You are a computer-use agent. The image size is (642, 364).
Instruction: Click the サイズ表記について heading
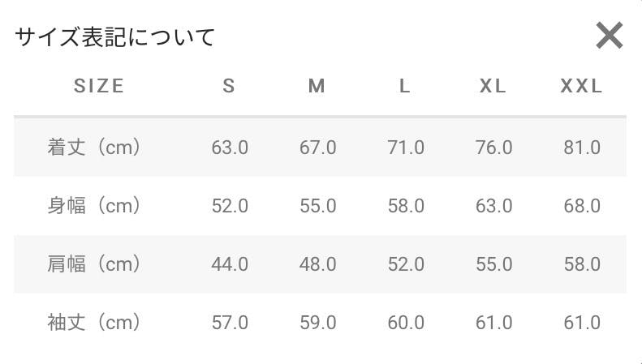(115, 37)
